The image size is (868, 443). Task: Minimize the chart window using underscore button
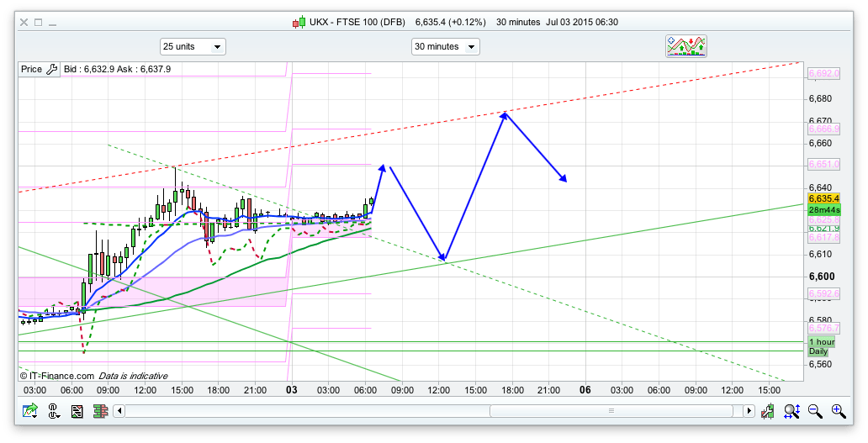[x=53, y=24]
